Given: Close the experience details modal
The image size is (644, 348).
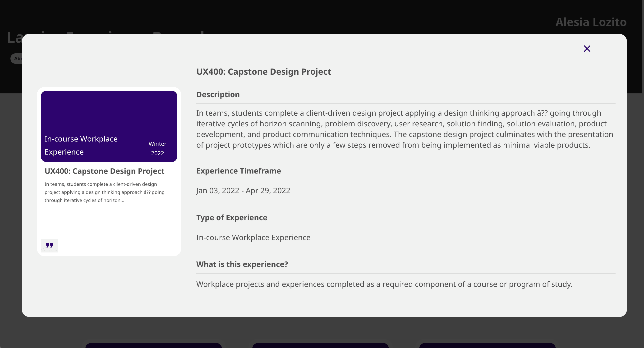Looking at the screenshot, I should click(x=587, y=49).
